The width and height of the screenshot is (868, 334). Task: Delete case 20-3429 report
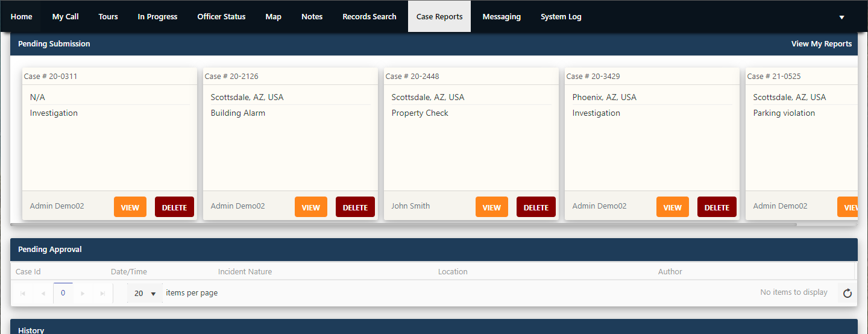point(717,207)
